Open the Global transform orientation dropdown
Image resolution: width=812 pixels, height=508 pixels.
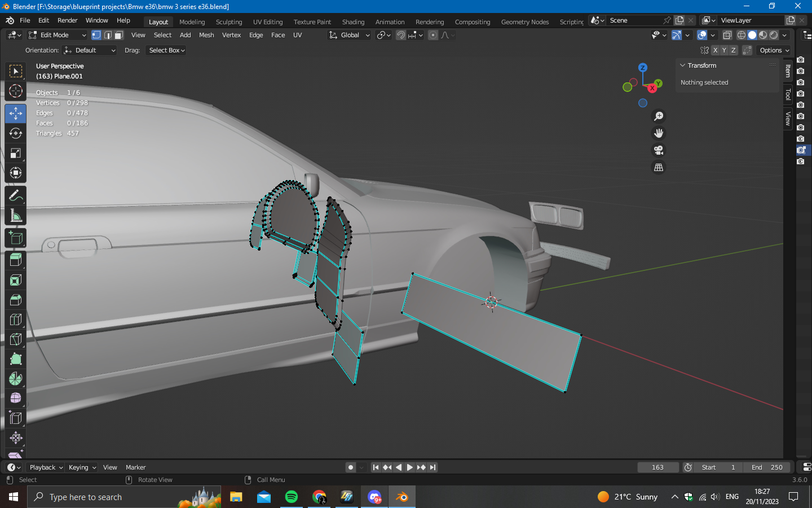pos(350,35)
